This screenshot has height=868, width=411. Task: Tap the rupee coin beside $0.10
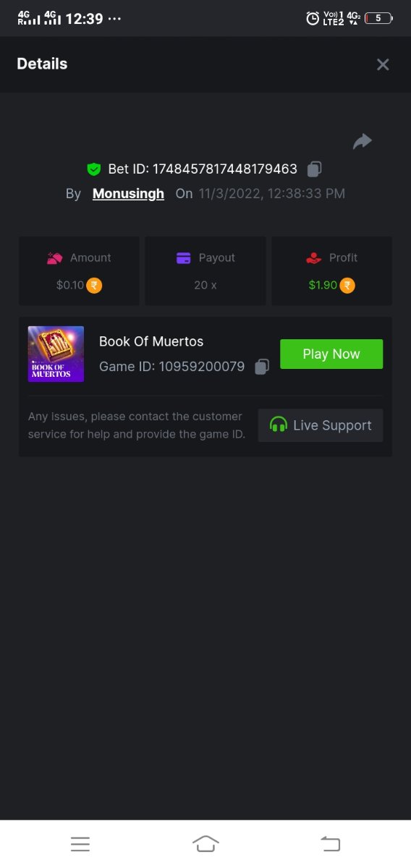click(94, 285)
